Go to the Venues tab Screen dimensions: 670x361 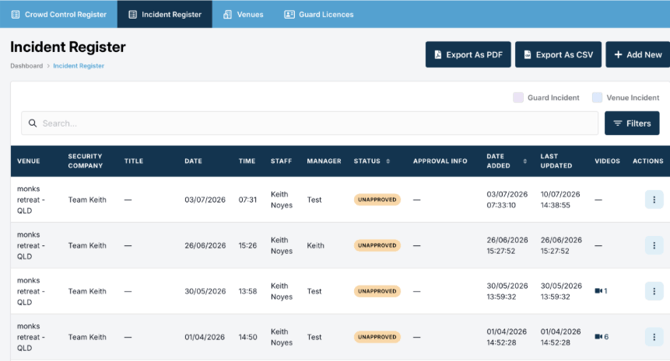(243, 15)
